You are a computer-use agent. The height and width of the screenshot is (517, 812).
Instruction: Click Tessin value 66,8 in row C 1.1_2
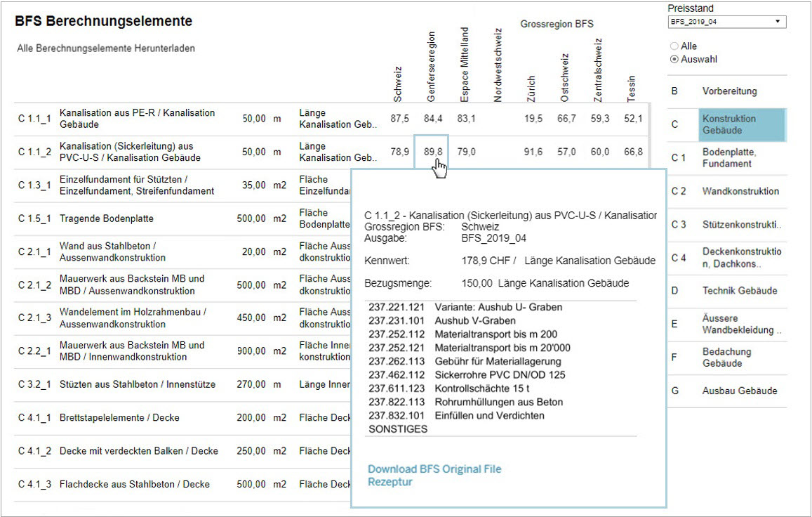[633, 152]
